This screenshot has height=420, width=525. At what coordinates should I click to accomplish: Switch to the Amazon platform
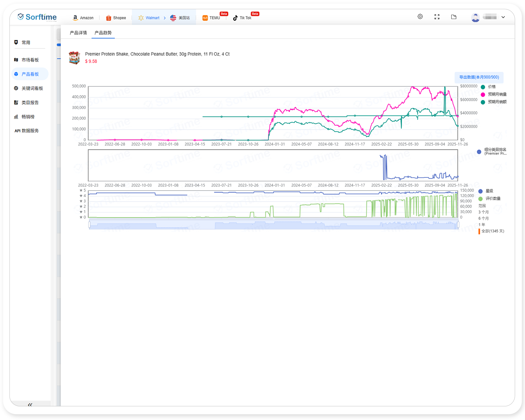pos(83,18)
